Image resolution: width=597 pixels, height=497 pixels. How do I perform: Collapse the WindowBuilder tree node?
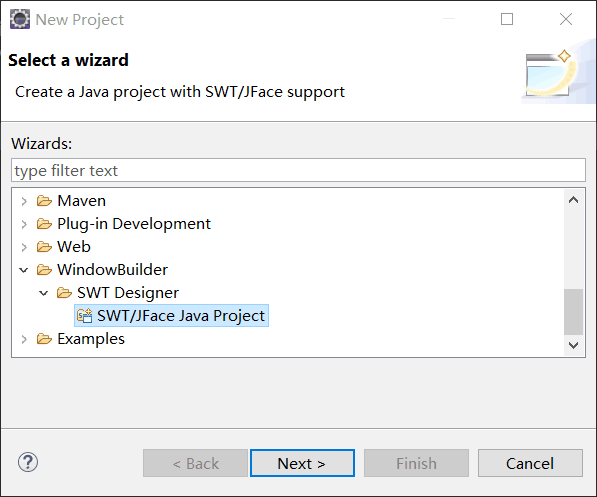click(x=24, y=270)
